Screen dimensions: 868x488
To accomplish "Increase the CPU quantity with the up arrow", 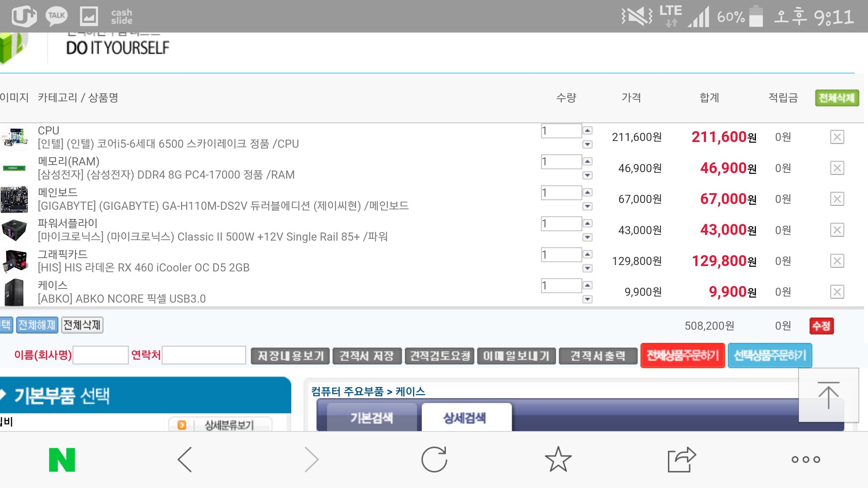I will pyautogui.click(x=588, y=130).
